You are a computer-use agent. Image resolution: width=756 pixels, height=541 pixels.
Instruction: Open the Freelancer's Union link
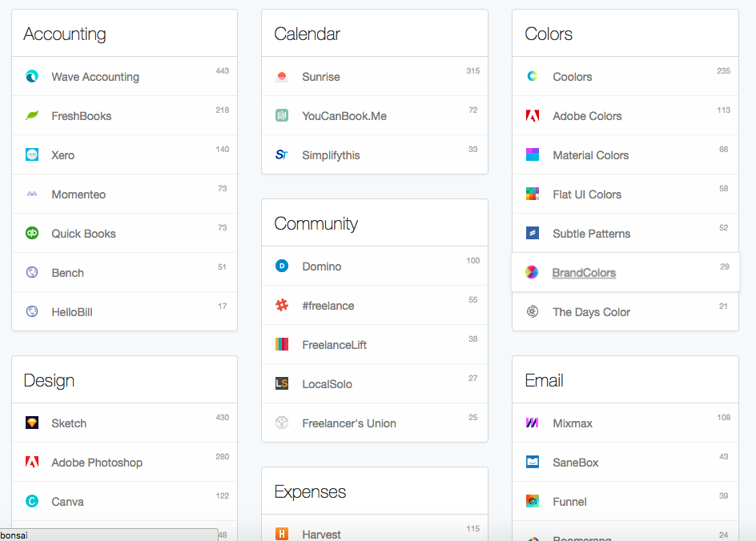click(x=349, y=423)
